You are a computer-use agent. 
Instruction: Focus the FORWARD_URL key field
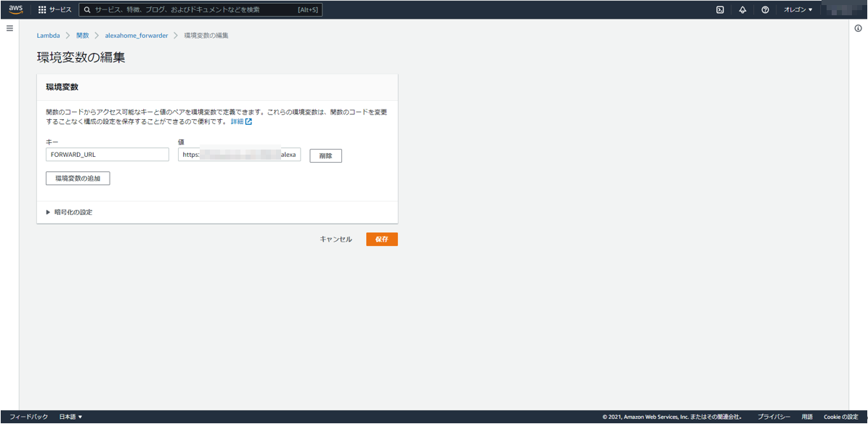[108, 155]
